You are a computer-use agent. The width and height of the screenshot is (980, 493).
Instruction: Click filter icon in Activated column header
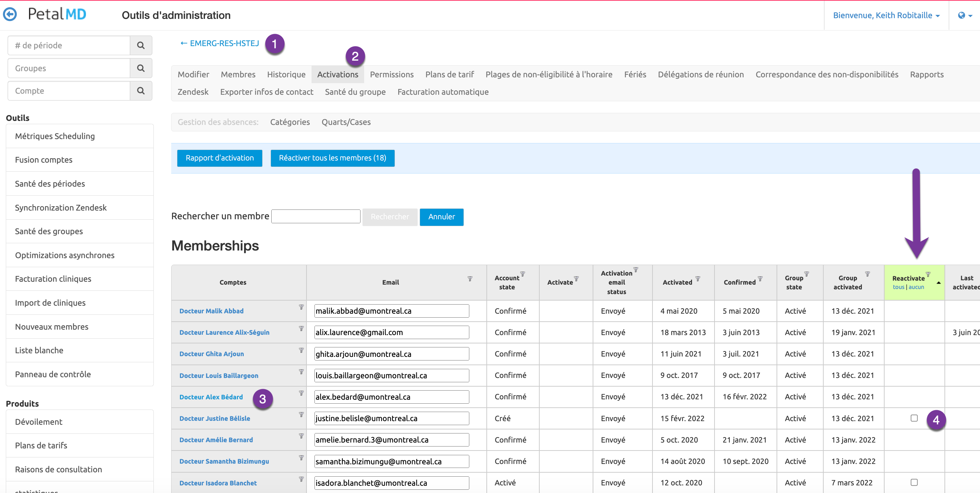pos(697,279)
